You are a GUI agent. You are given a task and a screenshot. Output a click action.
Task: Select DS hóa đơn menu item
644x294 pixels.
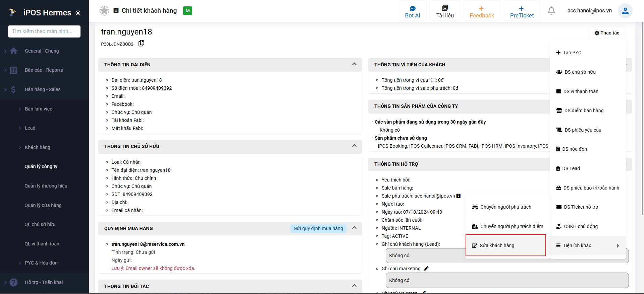pos(588,149)
